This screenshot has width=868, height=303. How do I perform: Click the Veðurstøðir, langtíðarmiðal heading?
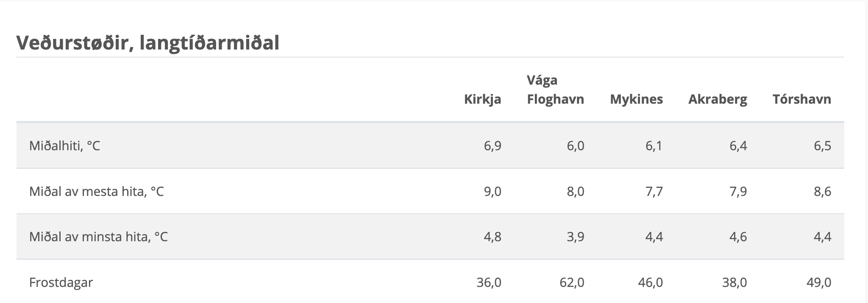147,43
